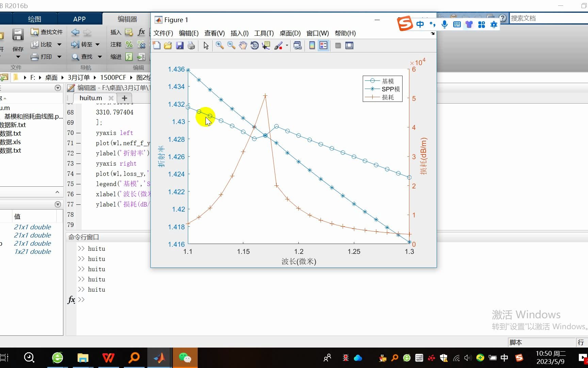Open Figure 帮助(H) menu
This screenshot has width=588, height=368.
click(345, 33)
